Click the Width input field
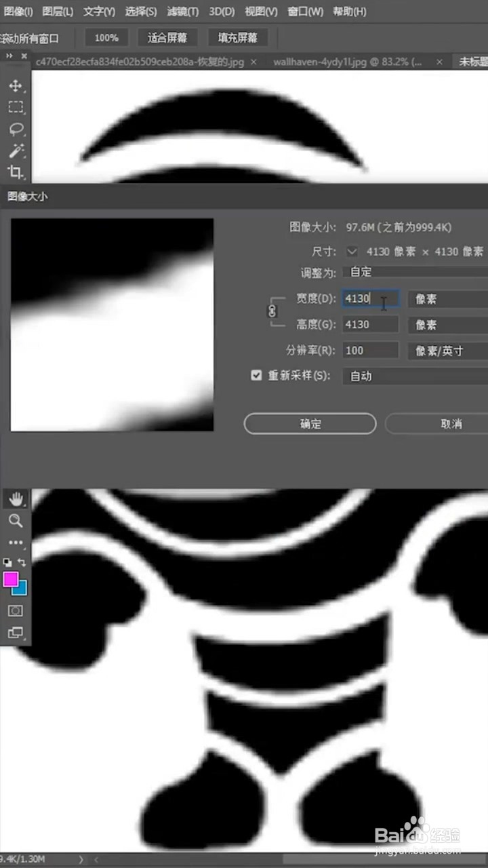Screen dimensions: 488x868 [370, 299]
